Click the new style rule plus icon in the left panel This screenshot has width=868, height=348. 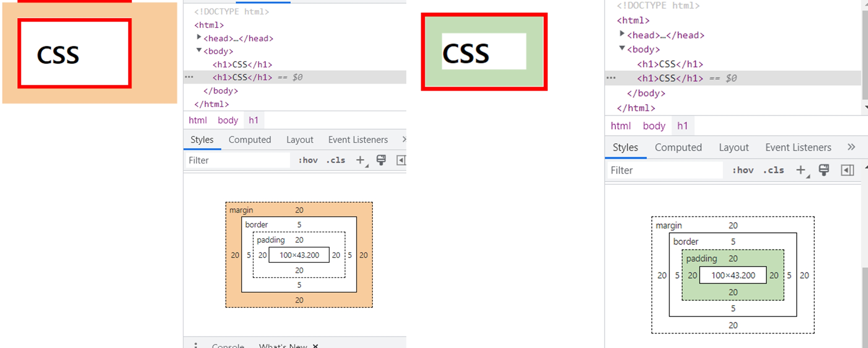[360, 160]
